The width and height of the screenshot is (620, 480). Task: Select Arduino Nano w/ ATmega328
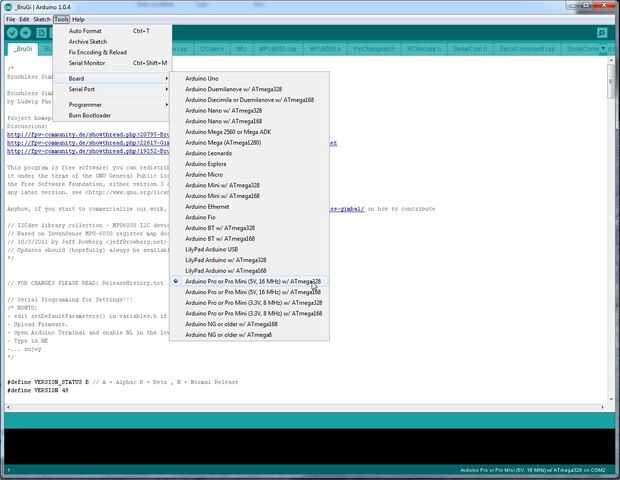pyautogui.click(x=249, y=111)
